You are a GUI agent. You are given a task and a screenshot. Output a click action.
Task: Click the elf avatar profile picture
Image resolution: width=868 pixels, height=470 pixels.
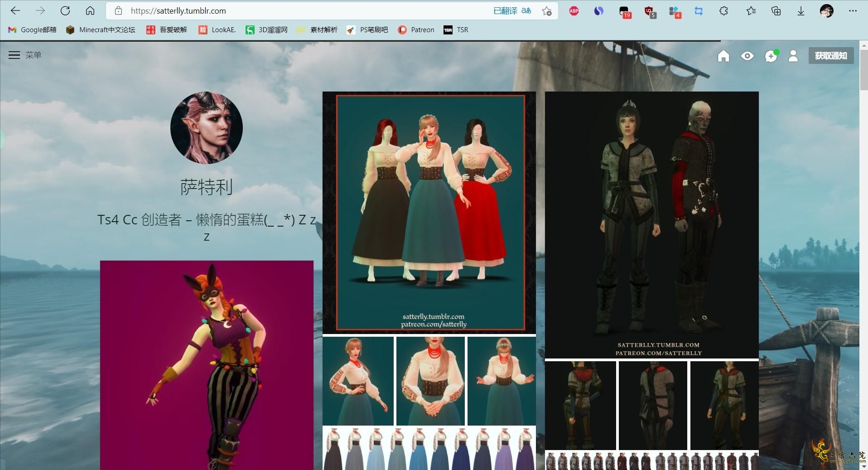pyautogui.click(x=207, y=128)
